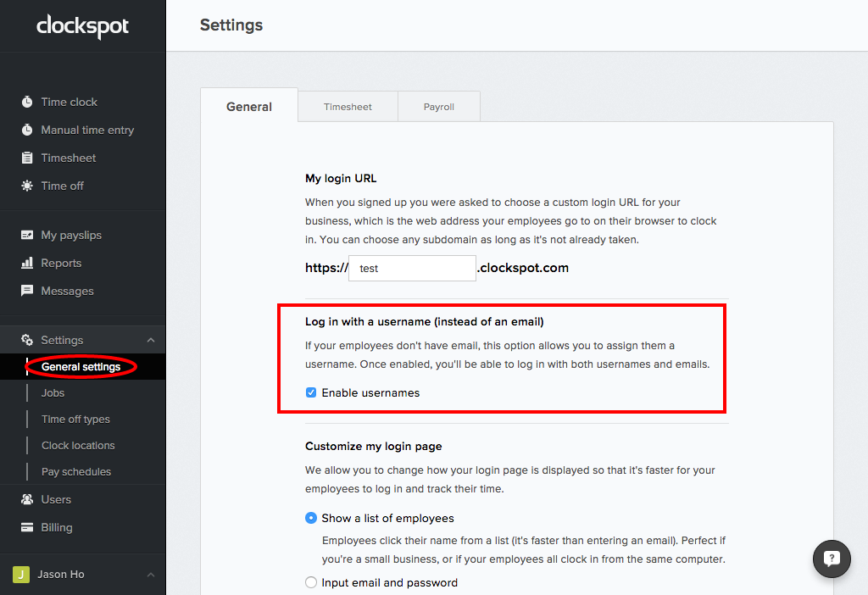Open My payslips page
Screen dimensions: 868x595
click(x=71, y=236)
